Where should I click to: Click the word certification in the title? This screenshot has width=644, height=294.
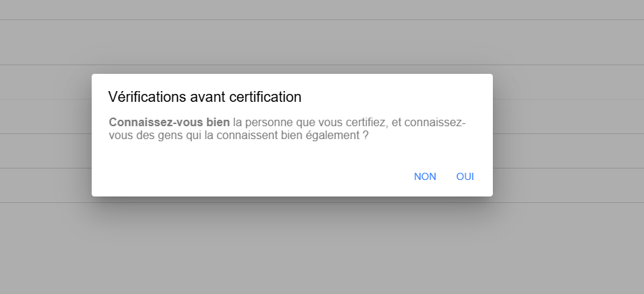[x=265, y=97]
